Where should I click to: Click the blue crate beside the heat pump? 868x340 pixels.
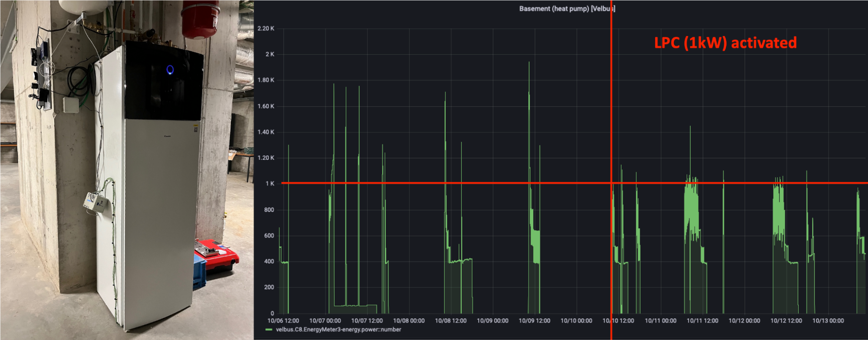tap(199, 272)
